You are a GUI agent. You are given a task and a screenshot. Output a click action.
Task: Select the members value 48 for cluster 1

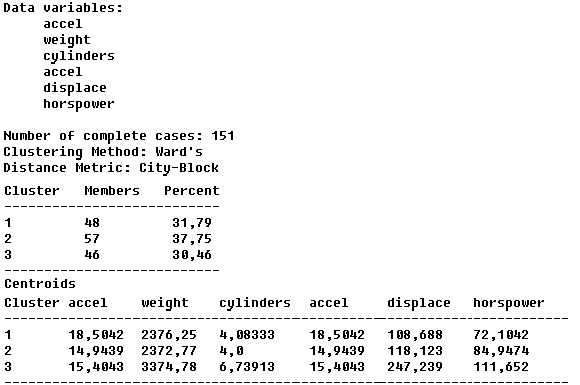[92, 223]
